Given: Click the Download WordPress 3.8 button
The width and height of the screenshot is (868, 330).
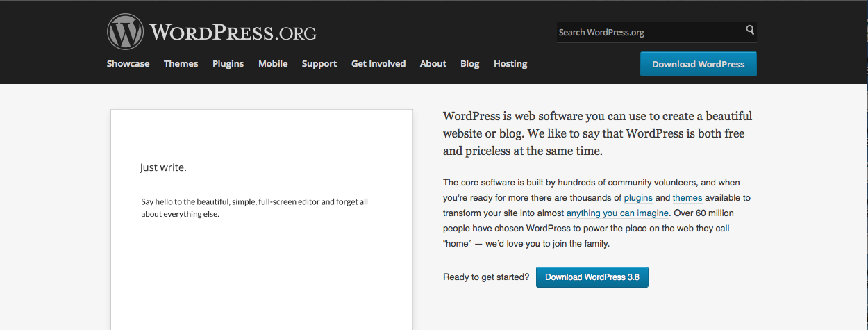Looking at the screenshot, I should pos(592,277).
